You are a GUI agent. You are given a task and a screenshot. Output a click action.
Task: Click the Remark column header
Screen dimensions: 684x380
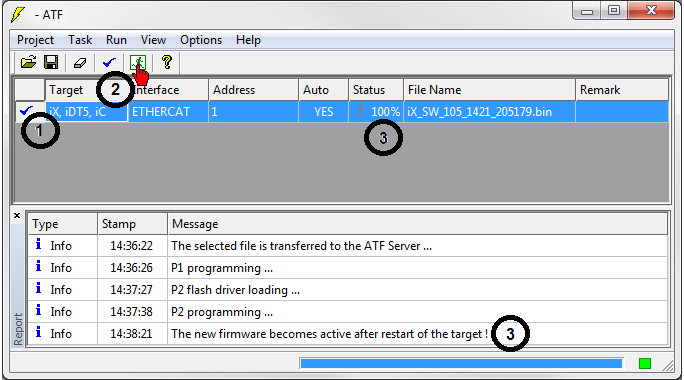tap(622, 90)
